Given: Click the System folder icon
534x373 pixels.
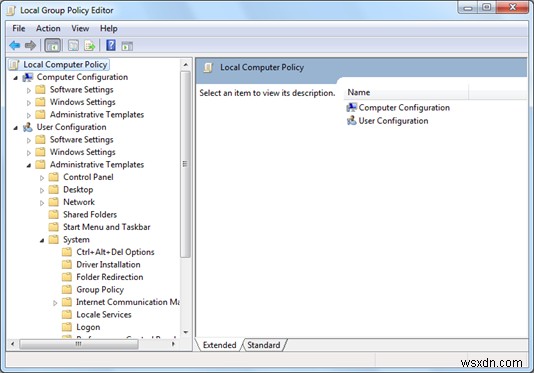Looking at the screenshot, I should (53, 240).
